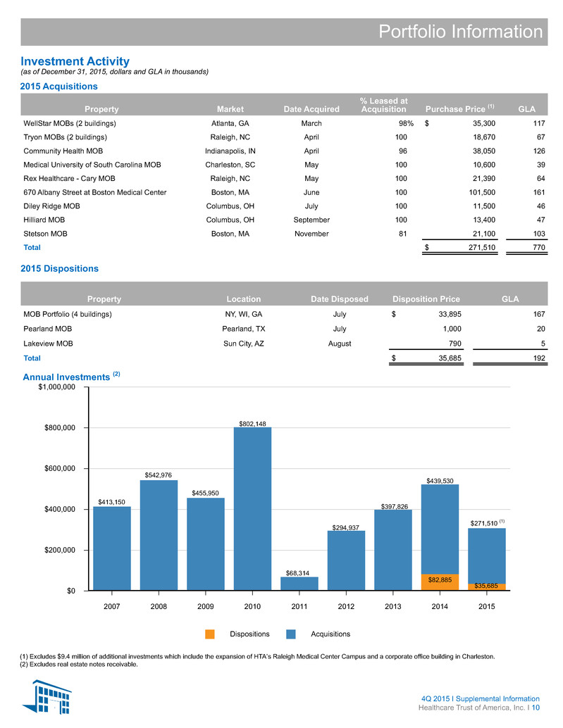Select the 2010 bar labeled $802,148
This screenshot has width=563, height=728.
(x=253, y=509)
